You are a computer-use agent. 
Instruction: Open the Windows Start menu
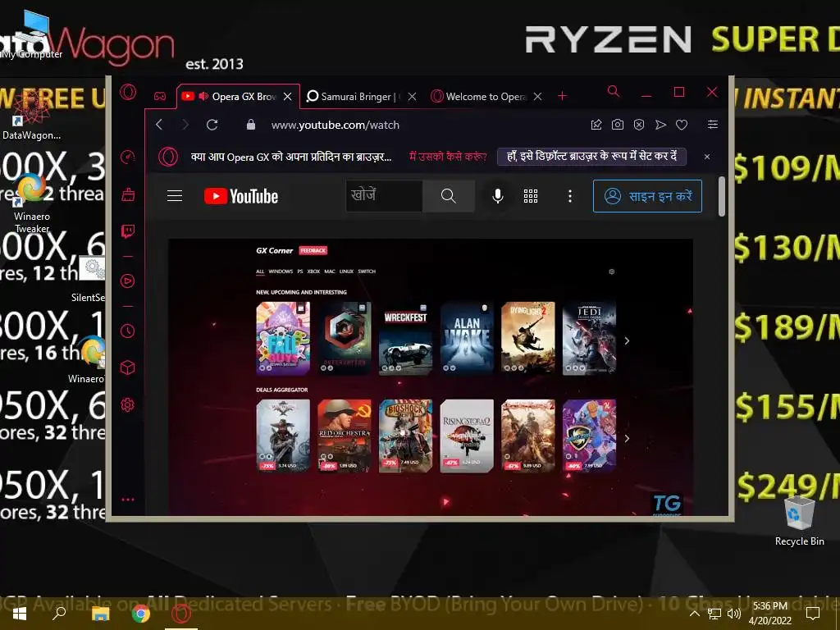pos(20,614)
